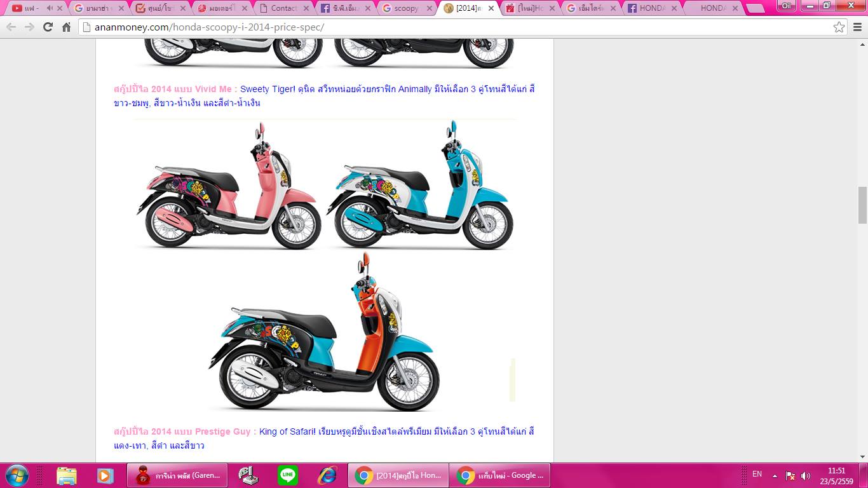Open the media player taskbar icon
Image resolution: width=868 pixels, height=488 pixels.
click(105, 475)
